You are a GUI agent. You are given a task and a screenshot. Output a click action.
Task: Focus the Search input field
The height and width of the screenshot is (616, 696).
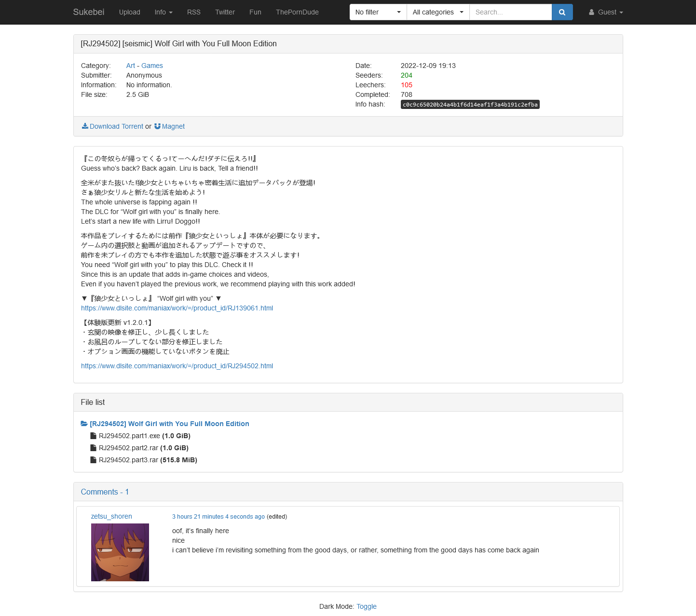(x=510, y=12)
